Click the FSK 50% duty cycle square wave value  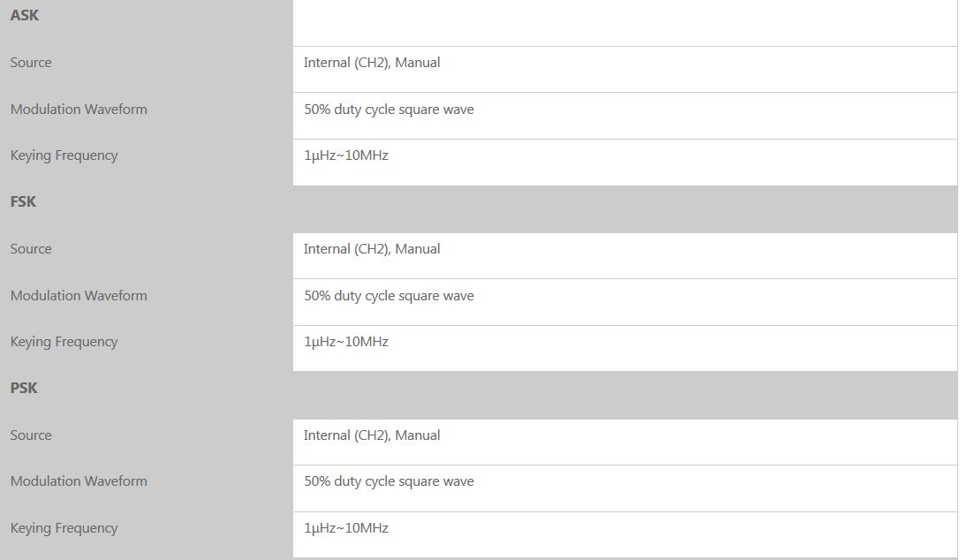389,296
